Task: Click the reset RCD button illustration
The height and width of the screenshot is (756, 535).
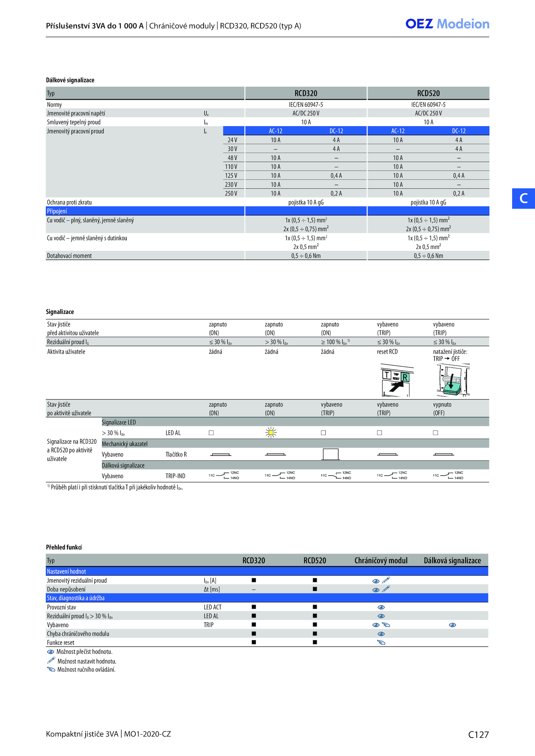Action: coord(397,381)
